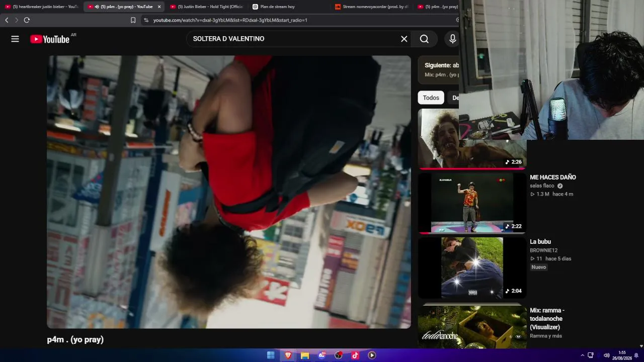The image size is (644, 362).
Task: Focus the address bar URL
Action: tap(230, 20)
